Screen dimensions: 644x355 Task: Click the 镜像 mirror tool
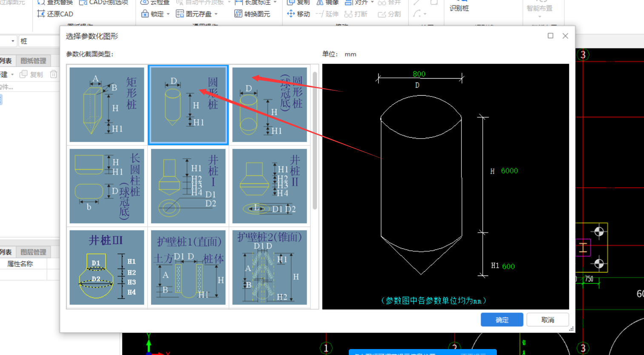pyautogui.click(x=328, y=2)
